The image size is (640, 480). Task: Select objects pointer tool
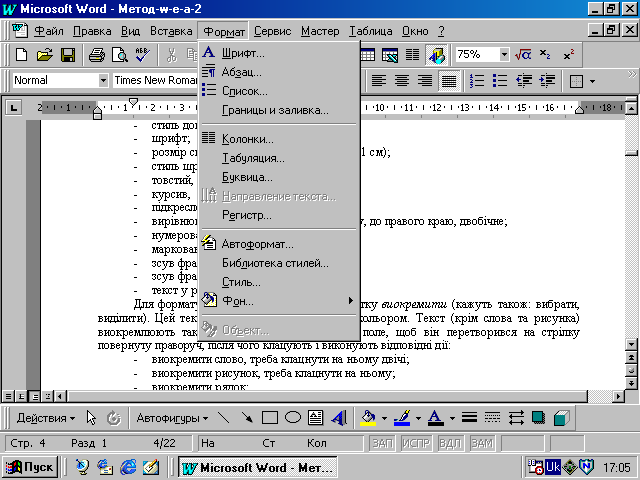tap(91, 418)
